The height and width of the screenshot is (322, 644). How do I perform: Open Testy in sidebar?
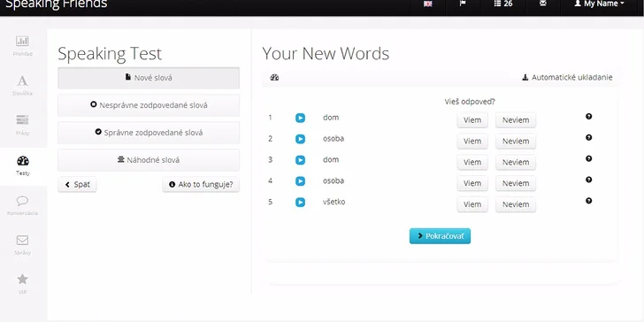(x=23, y=165)
